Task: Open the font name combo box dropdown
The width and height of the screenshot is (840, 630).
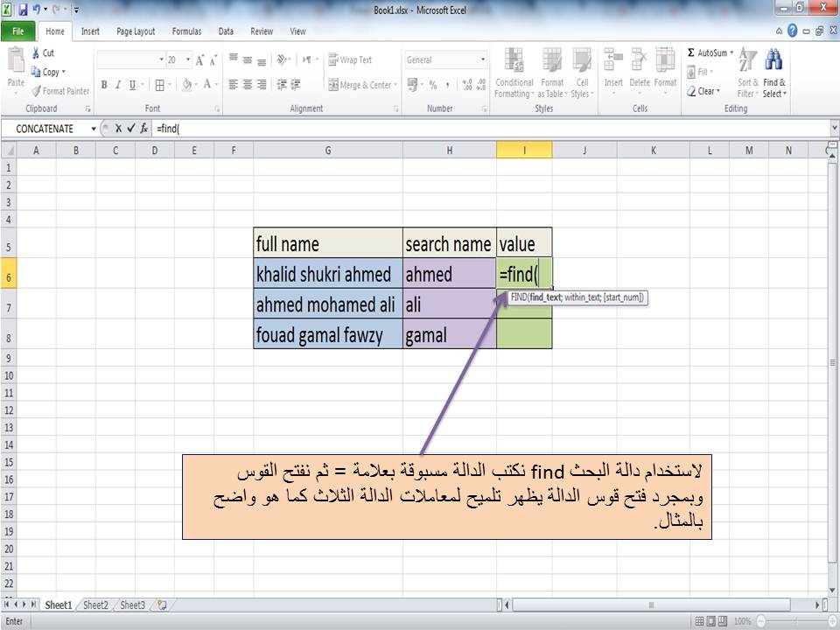Action: pyautogui.click(x=161, y=60)
